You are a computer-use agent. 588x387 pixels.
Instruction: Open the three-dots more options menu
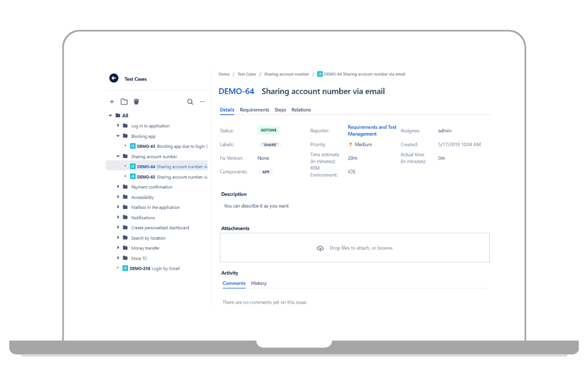tap(202, 102)
